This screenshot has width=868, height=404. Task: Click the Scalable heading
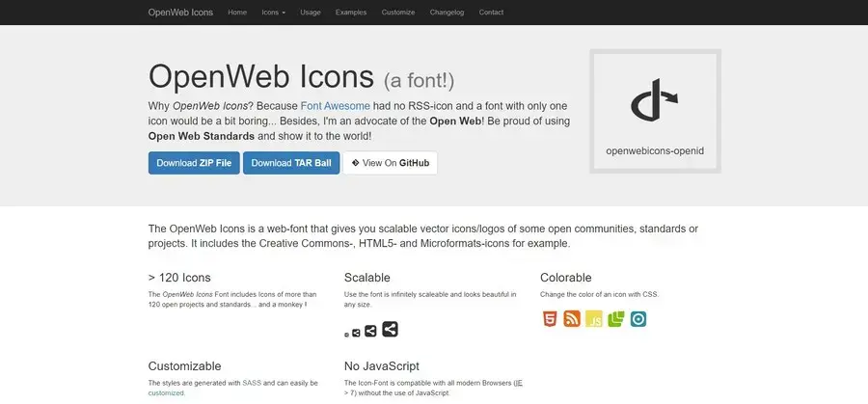coord(367,278)
